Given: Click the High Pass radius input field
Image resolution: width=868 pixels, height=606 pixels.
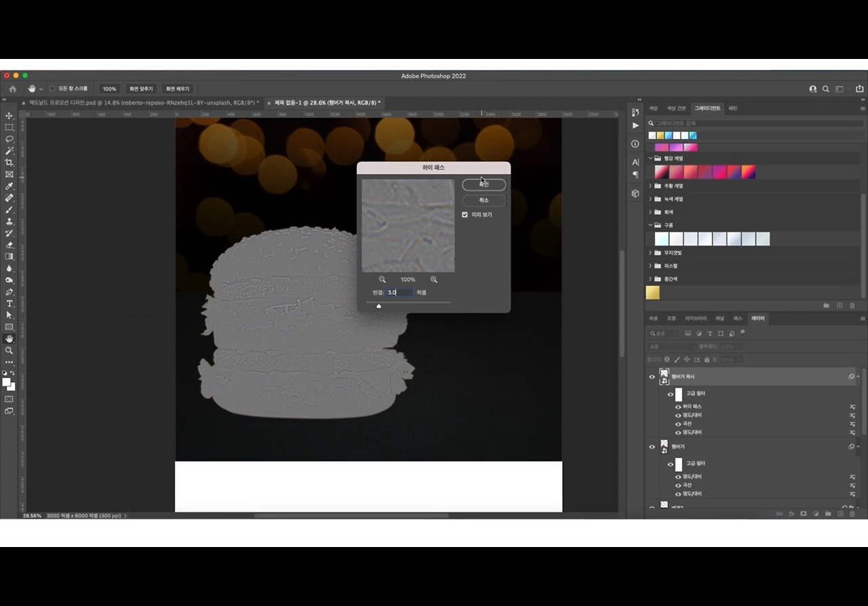Looking at the screenshot, I should click(x=399, y=292).
